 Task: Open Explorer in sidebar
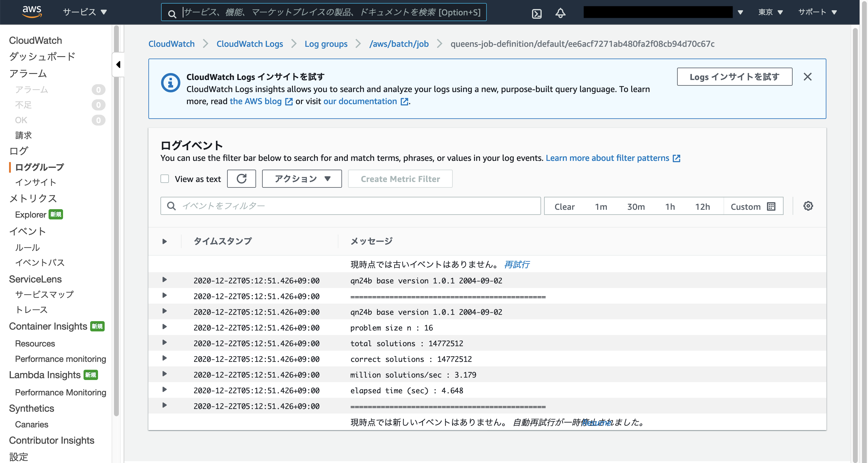(x=31, y=215)
